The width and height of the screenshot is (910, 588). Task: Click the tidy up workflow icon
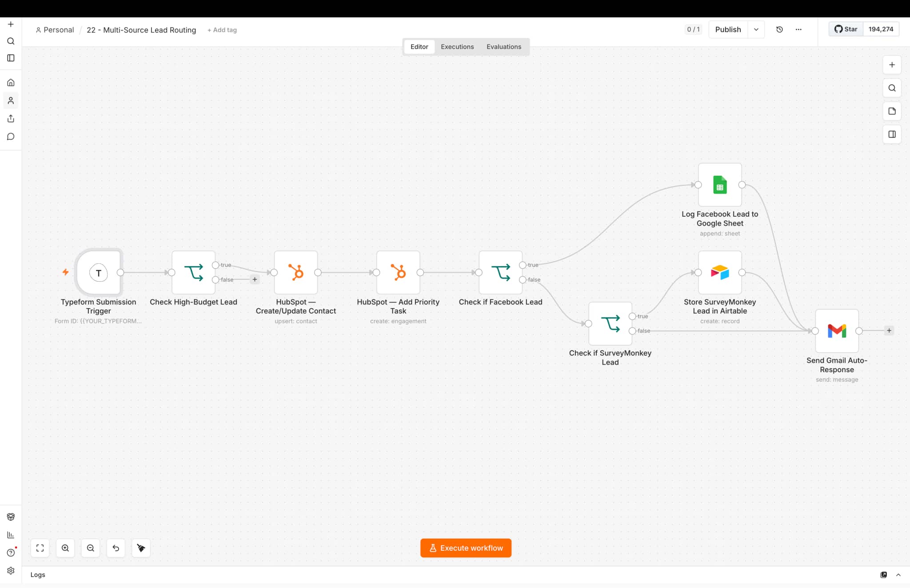point(141,548)
